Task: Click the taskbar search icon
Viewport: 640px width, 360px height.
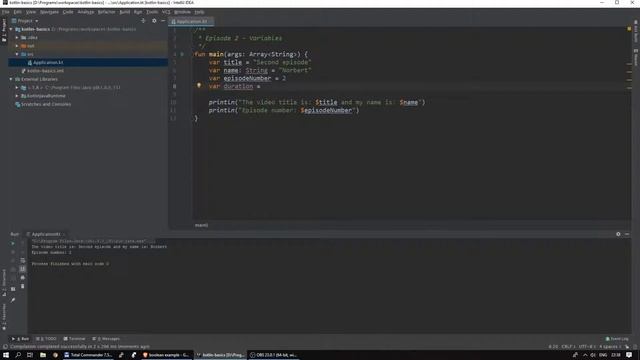Action: click(18, 355)
